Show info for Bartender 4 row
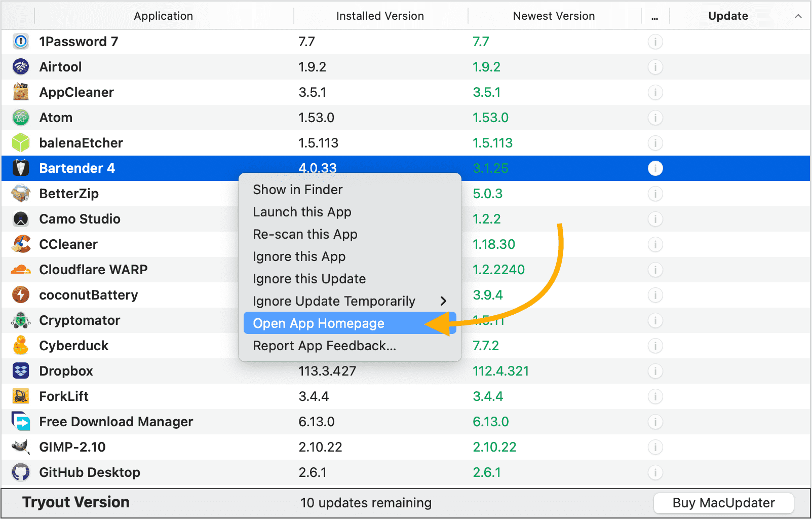This screenshot has width=812, height=519. [655, 168]
